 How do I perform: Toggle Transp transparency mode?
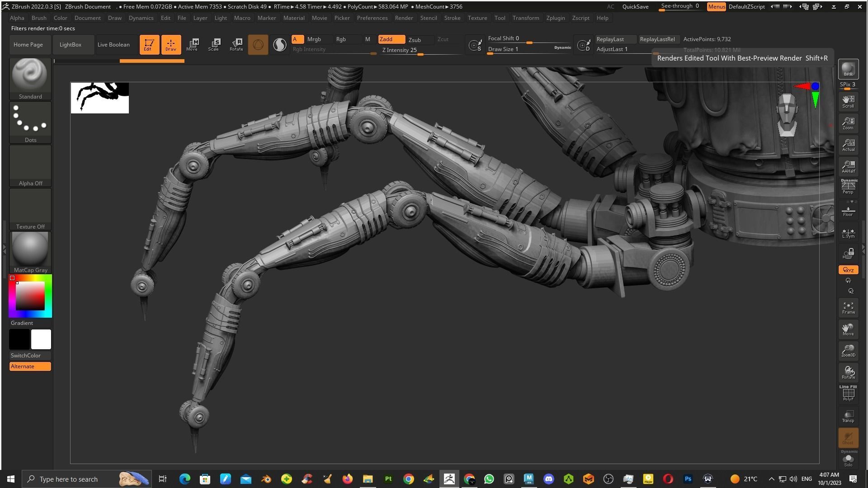point(848,416)
